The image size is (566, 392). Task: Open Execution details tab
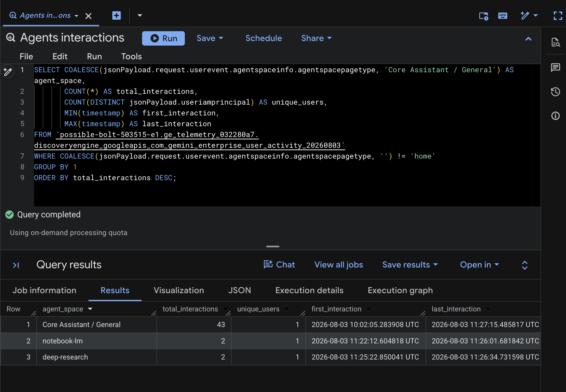click(x=309, y=290)
